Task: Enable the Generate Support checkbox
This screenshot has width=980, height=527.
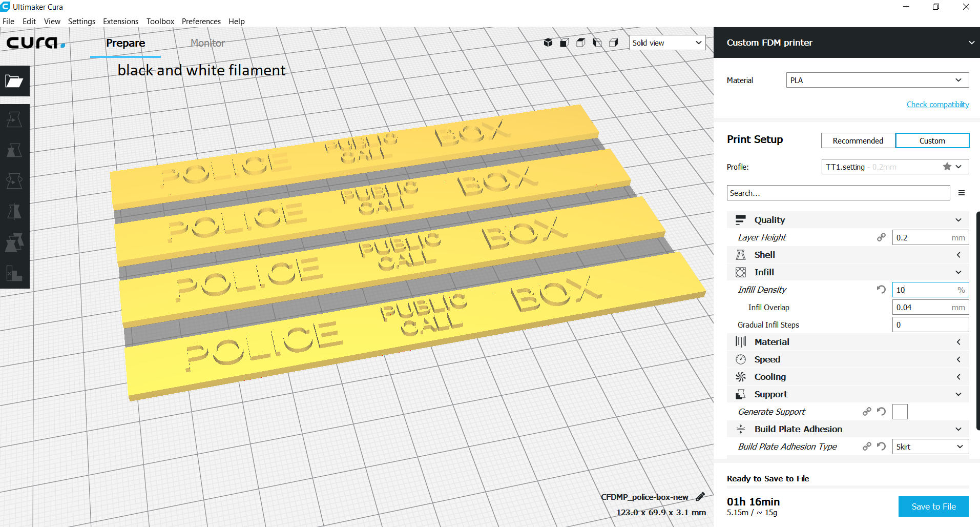Action: (900, 412)
